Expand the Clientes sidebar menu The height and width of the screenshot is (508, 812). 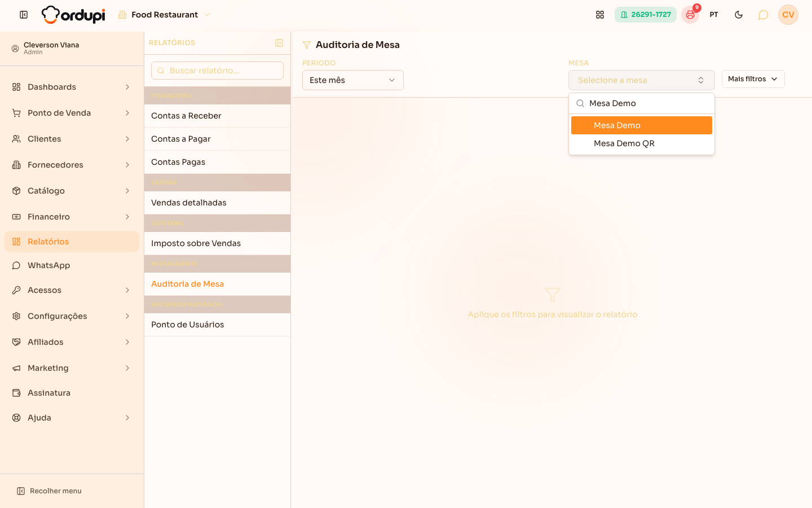tap(72, 139)
